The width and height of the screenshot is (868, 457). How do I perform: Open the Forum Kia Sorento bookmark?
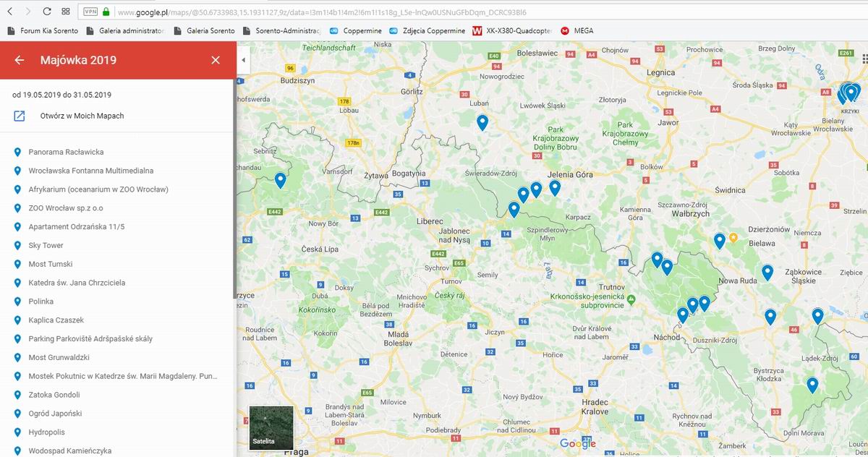(43, 30)
